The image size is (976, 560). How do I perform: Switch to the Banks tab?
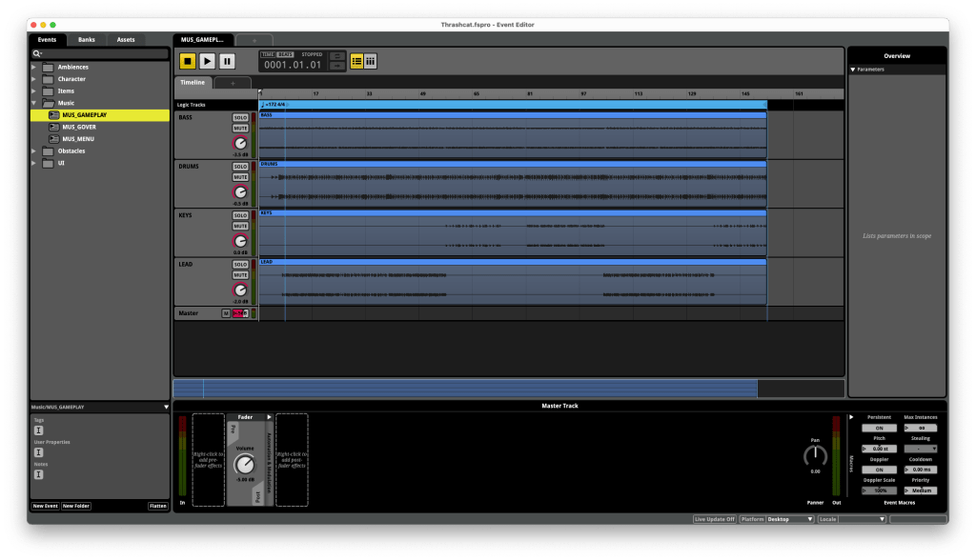tap(87, 40)
